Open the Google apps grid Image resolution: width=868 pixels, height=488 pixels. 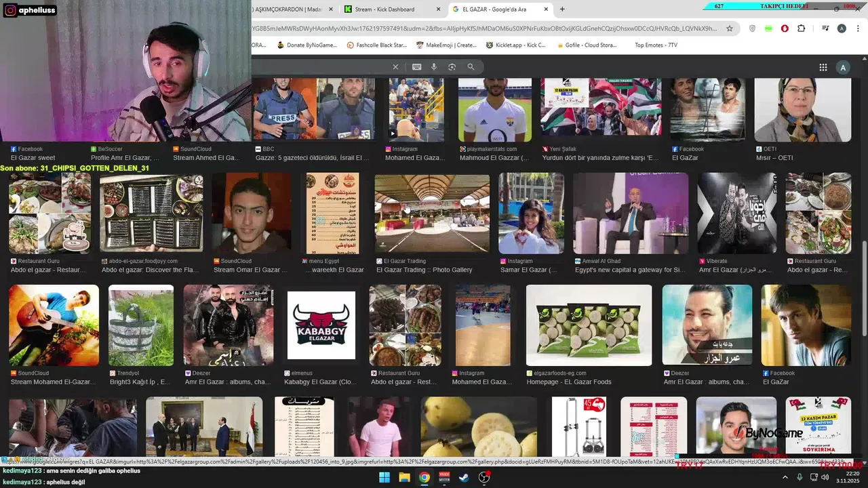coord(823,67)
